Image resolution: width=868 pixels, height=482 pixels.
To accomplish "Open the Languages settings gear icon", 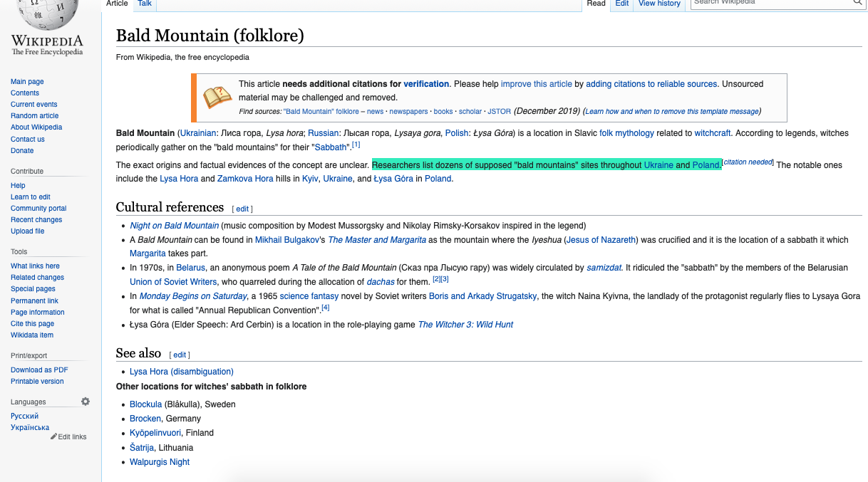I will [86, 402].
